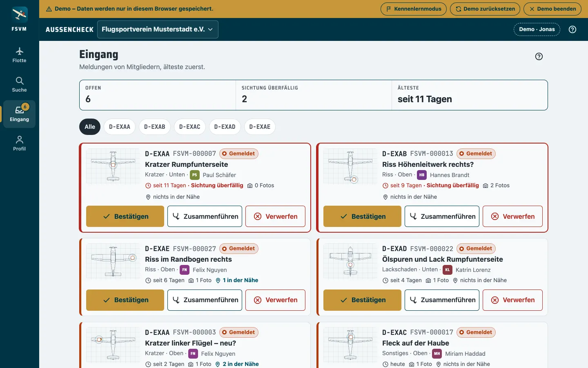Image resolution: width=588 pixels, height=368 pixels.
Task: Open Profil in the sidebar
Action: pos(19,144)
